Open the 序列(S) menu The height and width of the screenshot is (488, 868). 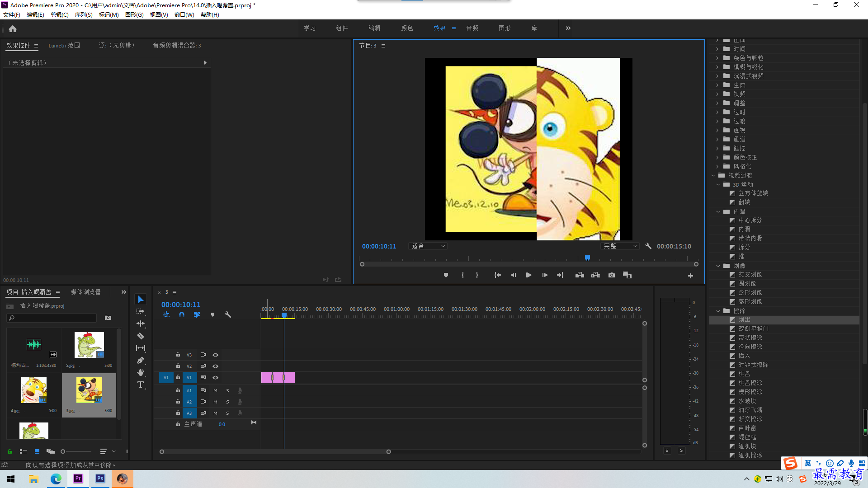tap(84, 15)
